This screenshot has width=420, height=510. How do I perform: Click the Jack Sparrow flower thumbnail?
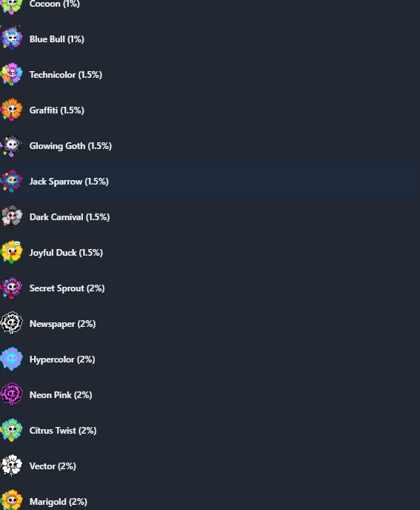[12, 181]
